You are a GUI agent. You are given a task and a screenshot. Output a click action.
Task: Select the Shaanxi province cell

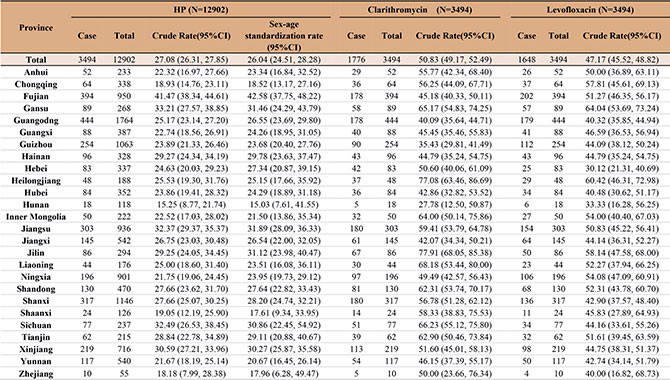pyautogui.click(x=36, y=313)
